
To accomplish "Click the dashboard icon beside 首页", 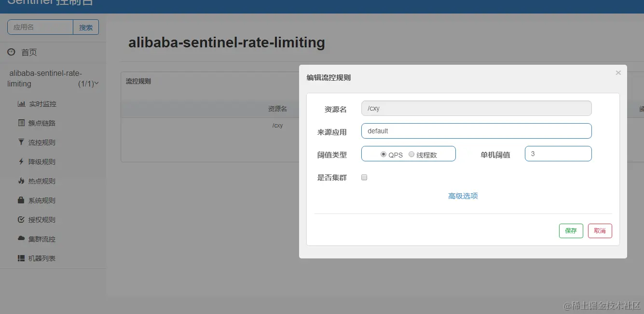I will (11, 52).
